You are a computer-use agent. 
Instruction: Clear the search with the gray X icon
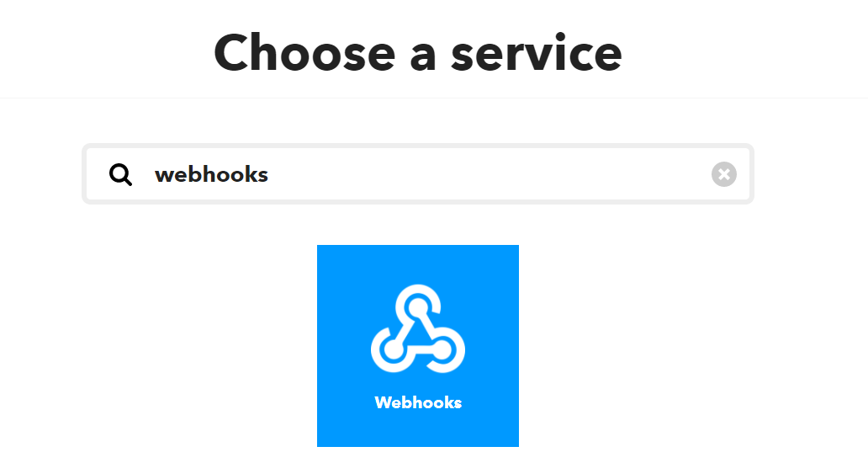point(723,174)
